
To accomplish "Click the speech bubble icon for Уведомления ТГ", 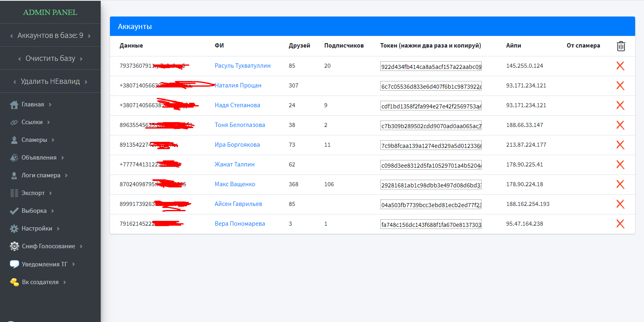I will coord(14,264).
